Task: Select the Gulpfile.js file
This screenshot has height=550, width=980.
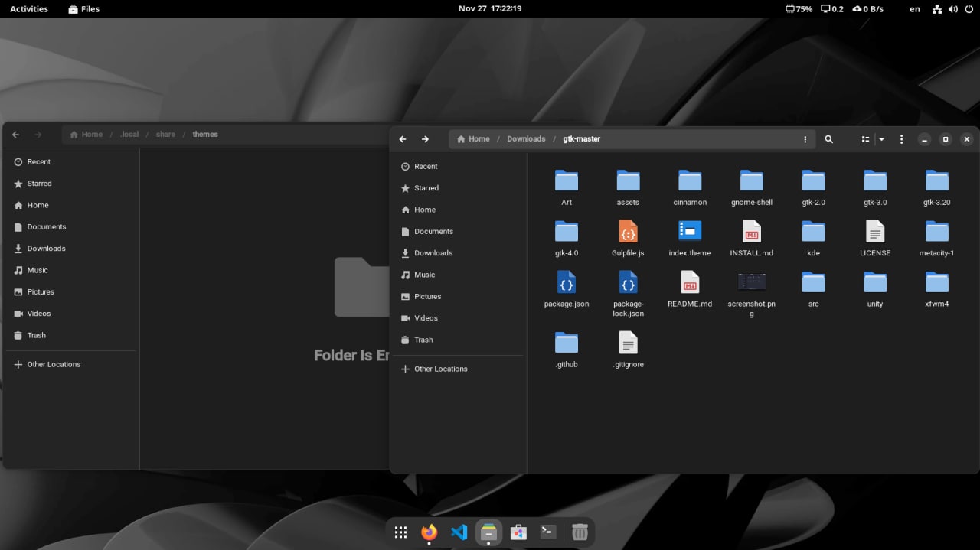Action: point(628,238)
